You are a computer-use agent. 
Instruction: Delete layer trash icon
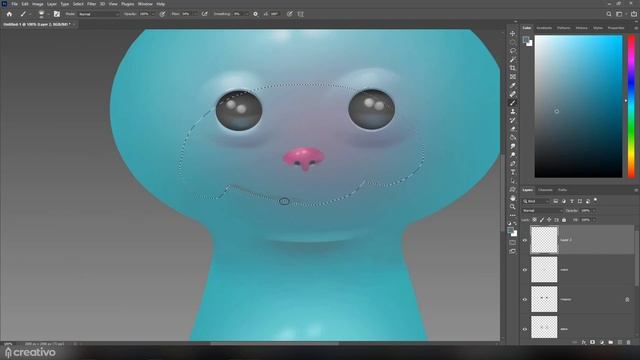(629, 342)
